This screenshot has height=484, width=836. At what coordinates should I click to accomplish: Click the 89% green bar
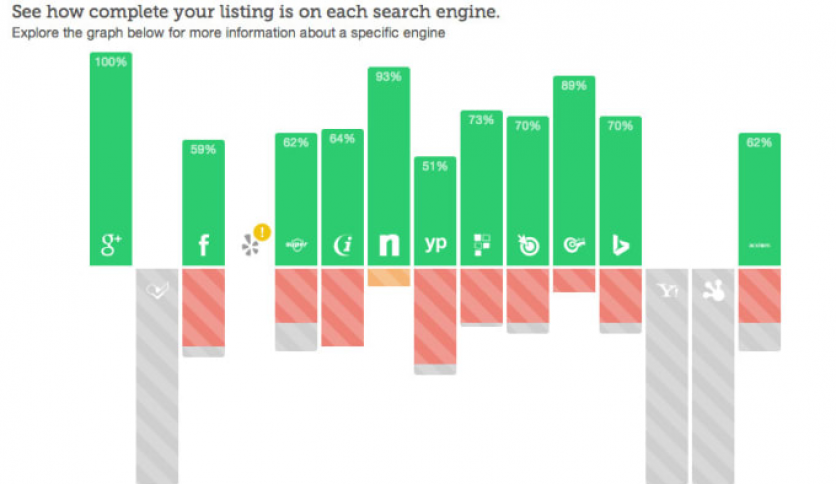(574, 171)
